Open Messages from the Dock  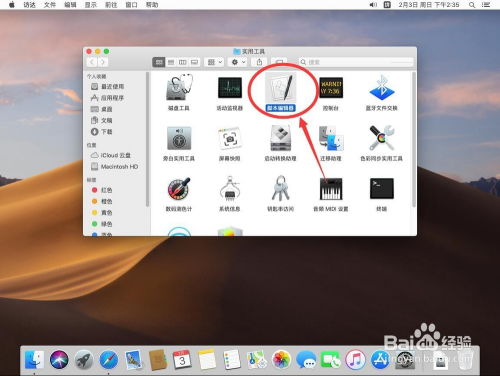pyautogui.click(x=306, y=360)
